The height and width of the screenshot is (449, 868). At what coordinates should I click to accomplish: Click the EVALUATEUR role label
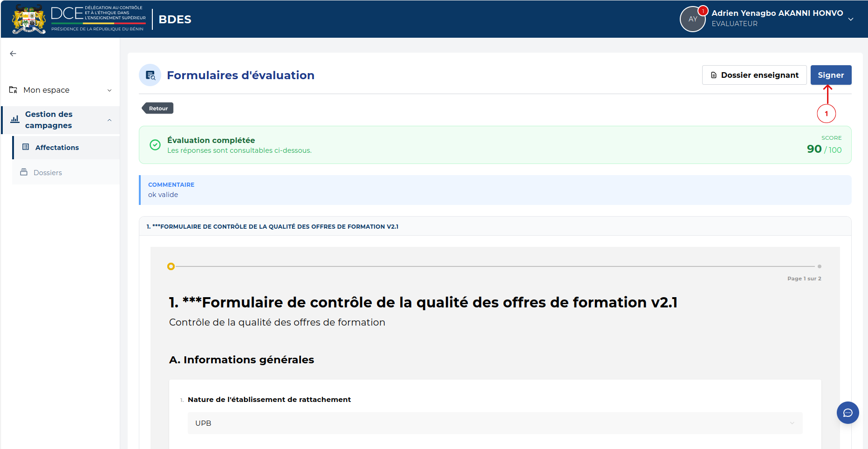pos(734,24)
